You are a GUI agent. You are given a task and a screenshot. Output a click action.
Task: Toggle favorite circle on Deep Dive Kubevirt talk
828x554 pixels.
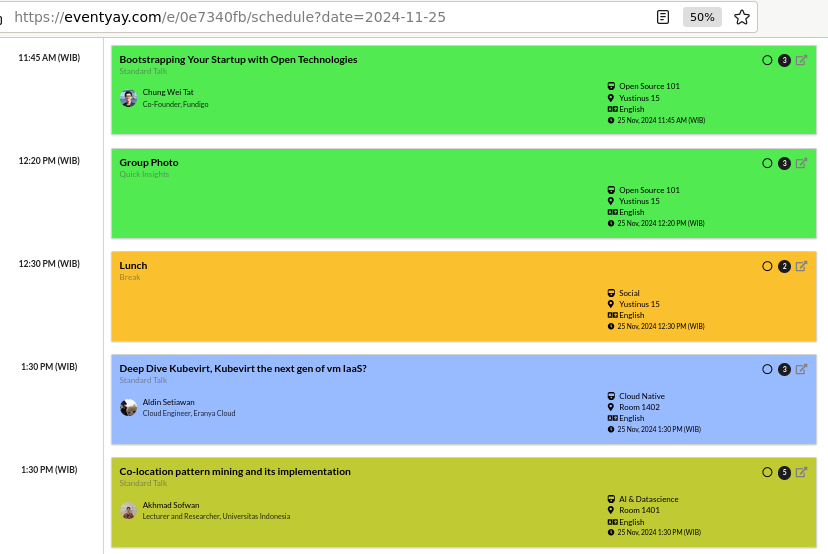767,369
